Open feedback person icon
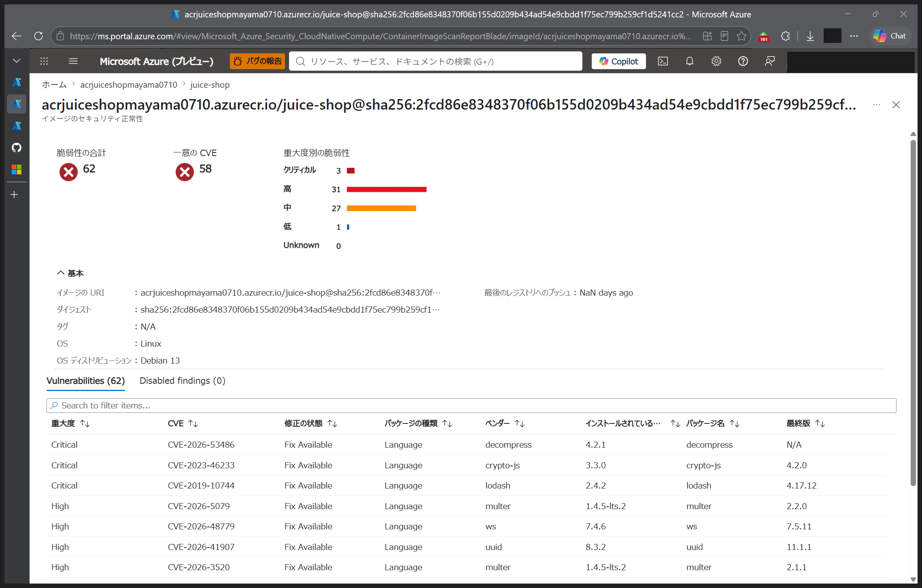Image resolution: width=922 pixels, height=588 pixels. click(x=770, y=61)
